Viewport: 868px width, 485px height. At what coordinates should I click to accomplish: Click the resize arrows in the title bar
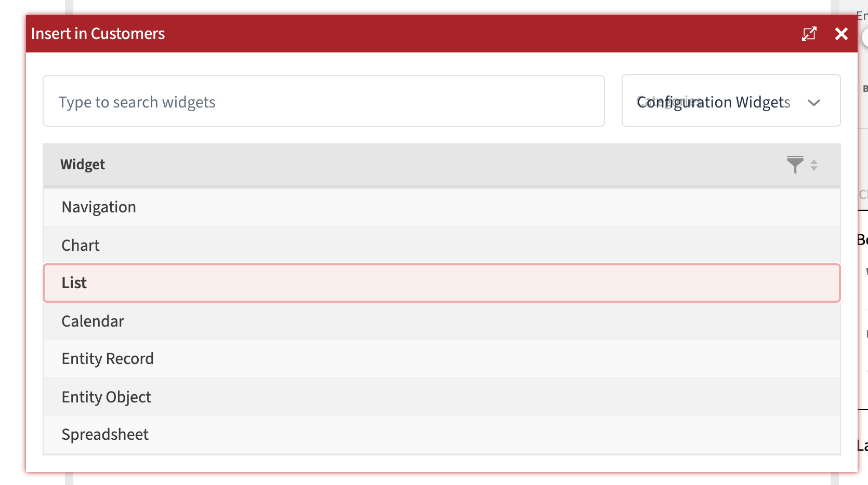809,34
